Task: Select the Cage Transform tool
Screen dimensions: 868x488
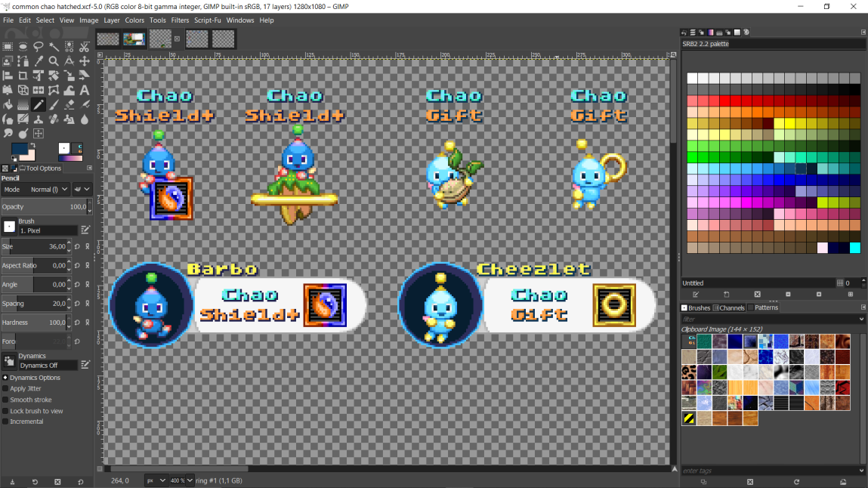Action: (54, 90)
